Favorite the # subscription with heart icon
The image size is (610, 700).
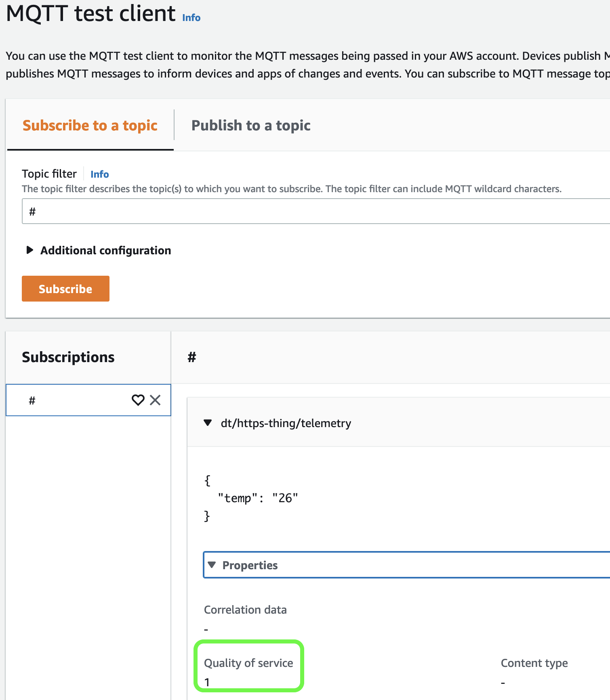coord(138,400)
